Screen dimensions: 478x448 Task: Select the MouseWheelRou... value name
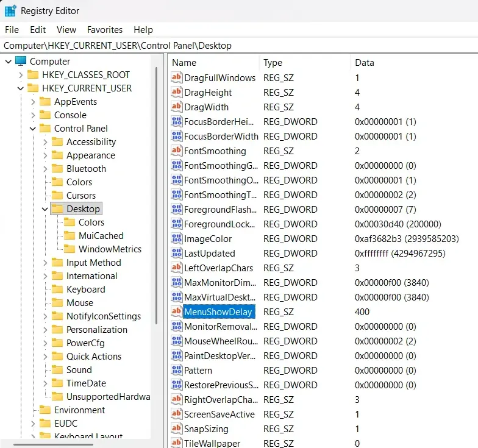pyautogui.click(x=221, y=341)
